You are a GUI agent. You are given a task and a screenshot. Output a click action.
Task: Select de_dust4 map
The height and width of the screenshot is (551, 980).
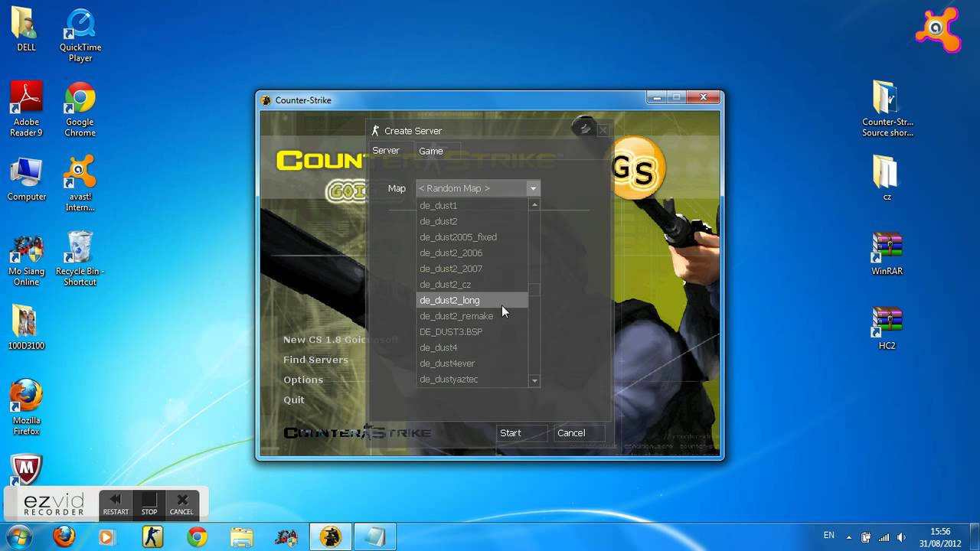(x=472, y=347)
